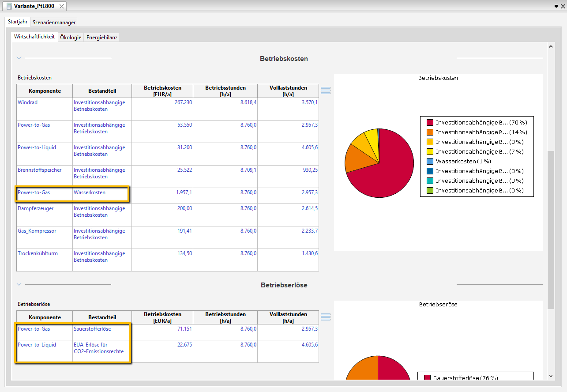Viewport: 567px width, 392px height.
Task: Open the Ökologie tab
Action: coord(71,38)
